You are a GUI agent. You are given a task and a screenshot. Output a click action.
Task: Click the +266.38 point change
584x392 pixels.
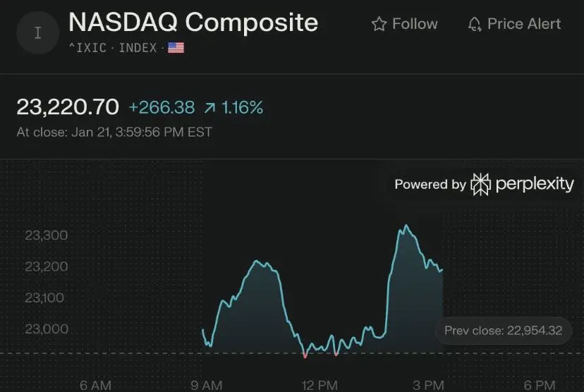pyautogui.click(x=162, y=108)
